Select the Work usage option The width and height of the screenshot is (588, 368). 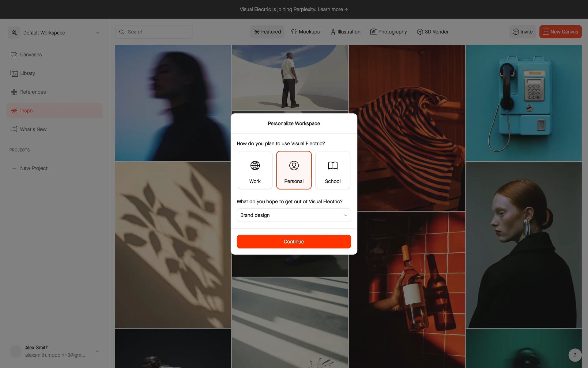tap(255, 170)
